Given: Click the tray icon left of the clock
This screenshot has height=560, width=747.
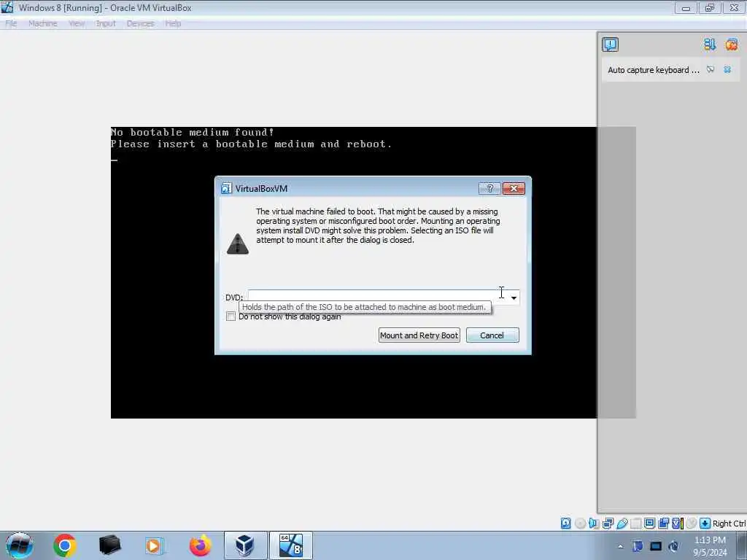Looking at the screenshot, I should click(673, 546).
